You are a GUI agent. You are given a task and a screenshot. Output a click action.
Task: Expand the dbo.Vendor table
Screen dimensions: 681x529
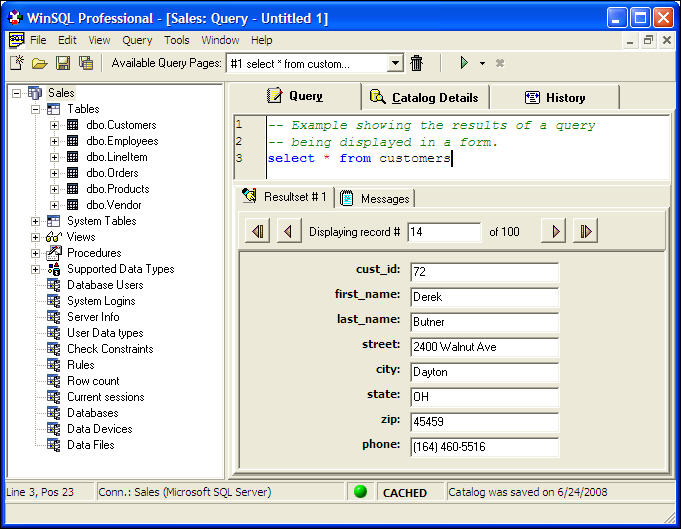click(x=54, y=205)
